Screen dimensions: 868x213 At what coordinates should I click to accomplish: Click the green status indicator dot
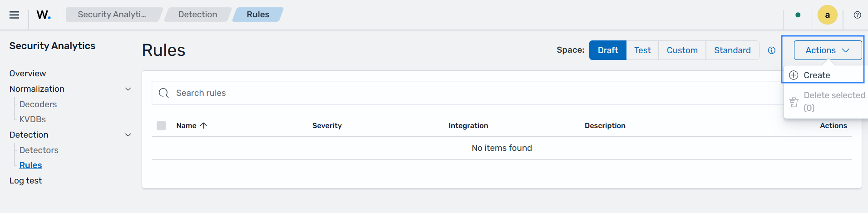tap(798, 15)
